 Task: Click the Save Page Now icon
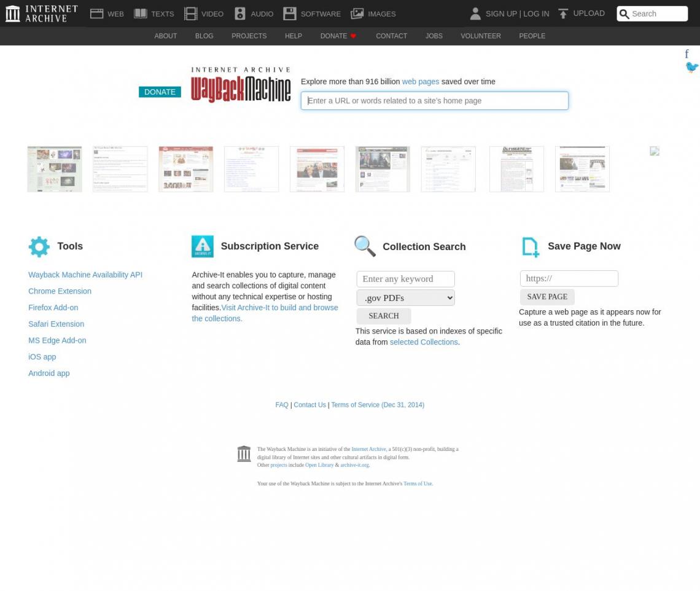tap(531, 247)
